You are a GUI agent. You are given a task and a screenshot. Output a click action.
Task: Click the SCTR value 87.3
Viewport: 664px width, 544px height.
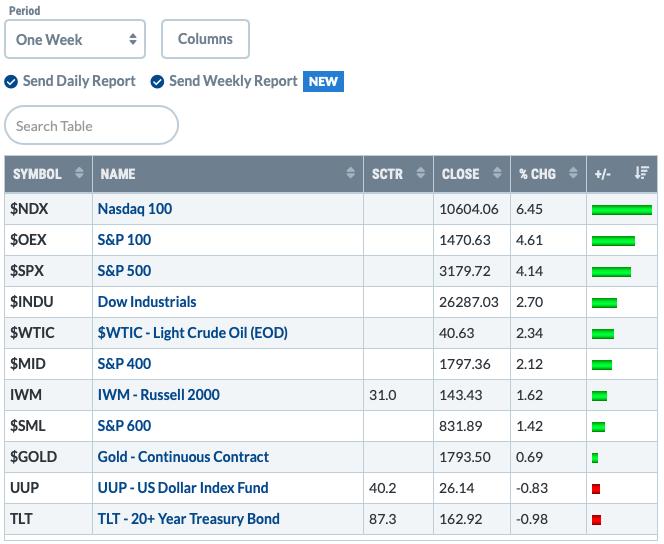[x=382, y=519]
